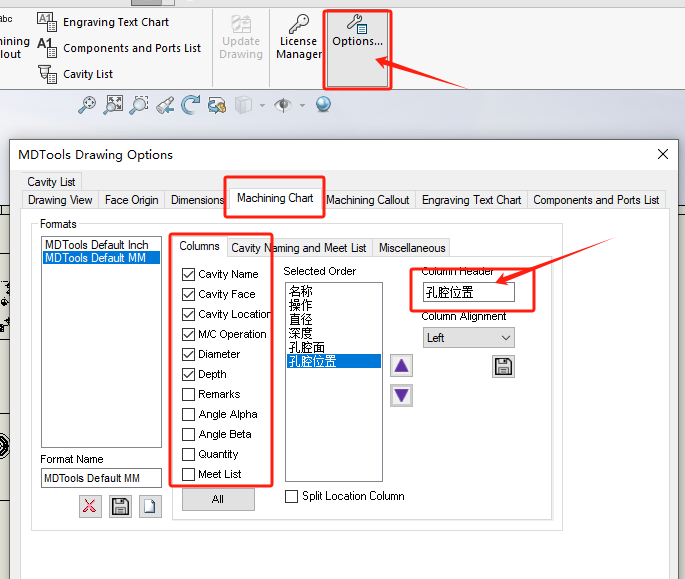
Task: Enable the Angle Beta checkbox
Action: pyautogui.click(x=188, y=434)
